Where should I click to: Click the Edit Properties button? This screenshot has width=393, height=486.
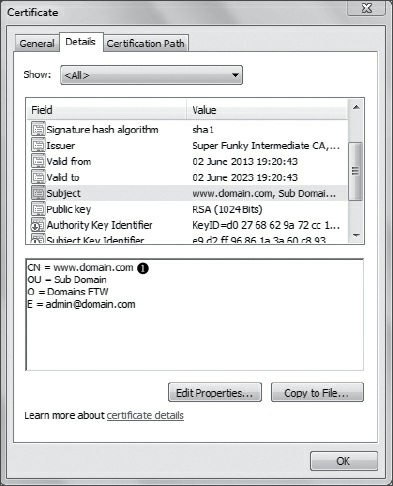click(215, 393)
